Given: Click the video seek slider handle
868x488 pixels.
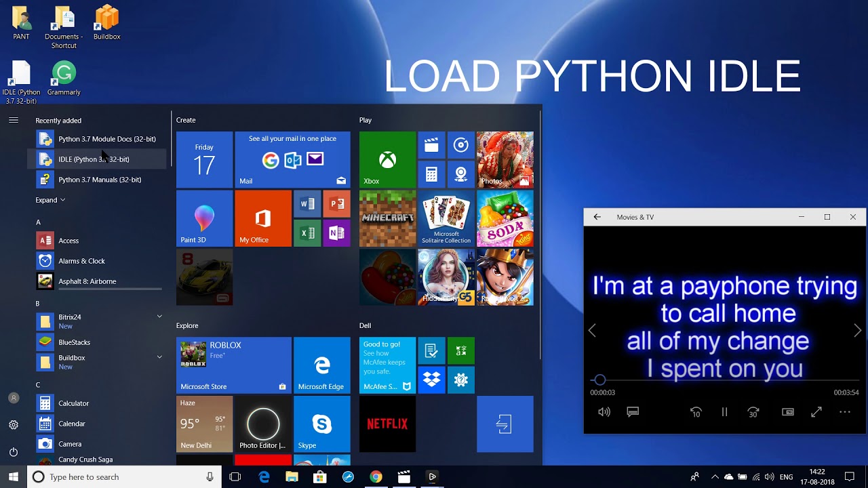Looking at the screenshot, I should [599, 380].
